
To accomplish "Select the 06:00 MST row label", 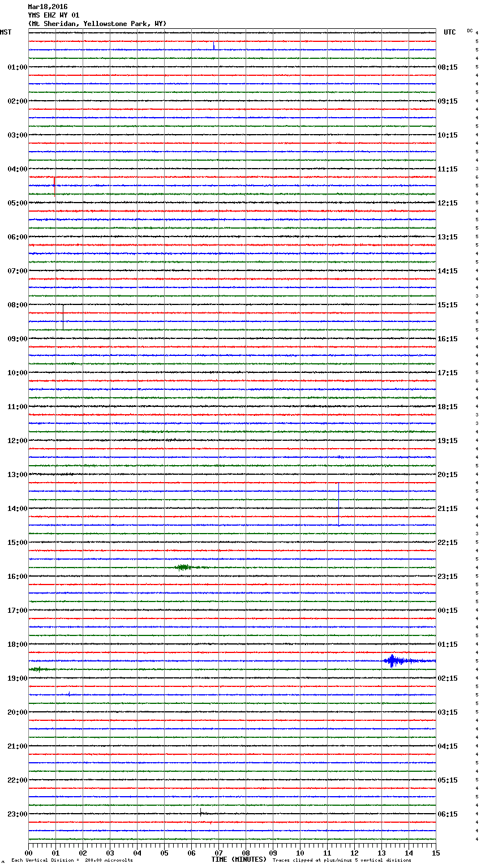I will pos(17,237).
